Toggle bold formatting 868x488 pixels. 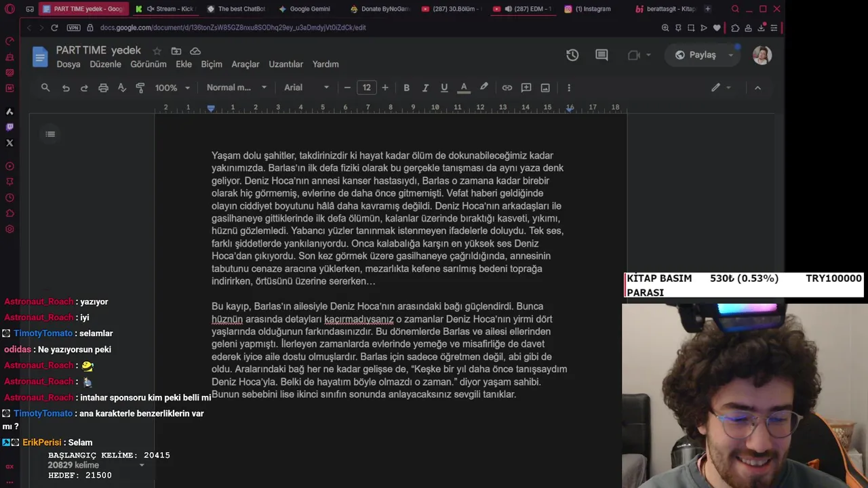point(407,87)
